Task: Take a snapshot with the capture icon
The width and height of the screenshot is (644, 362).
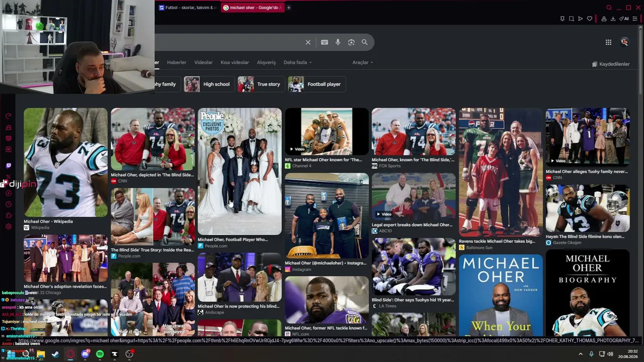Action: point(571,19)
